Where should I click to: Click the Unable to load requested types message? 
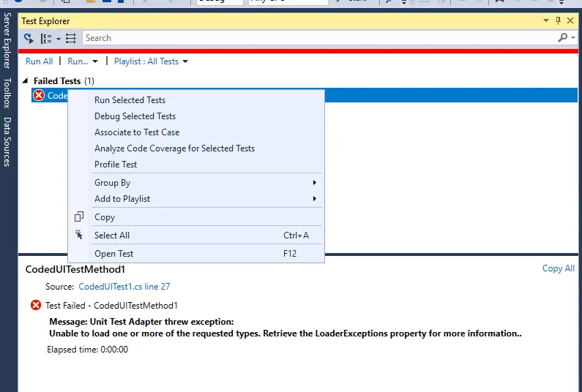coord(286,333)
